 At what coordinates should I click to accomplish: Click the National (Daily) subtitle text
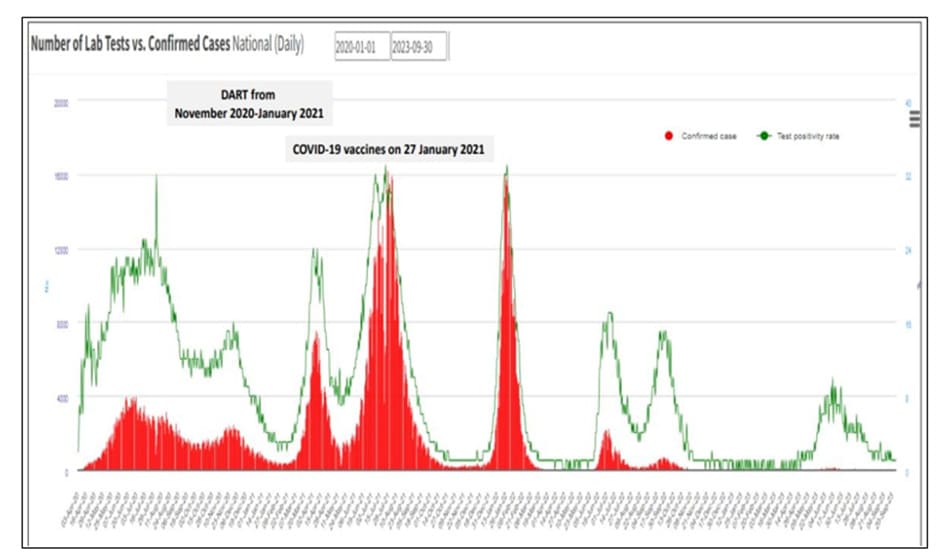(268, 45)
